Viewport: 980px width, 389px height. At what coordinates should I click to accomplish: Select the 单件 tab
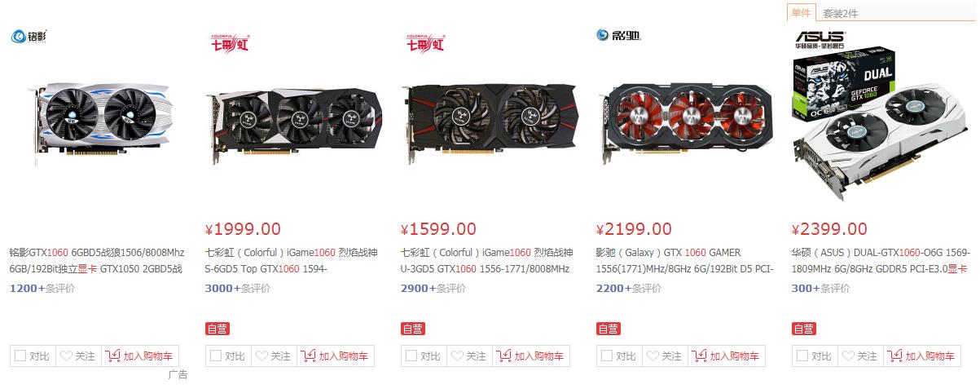(801, 12)
